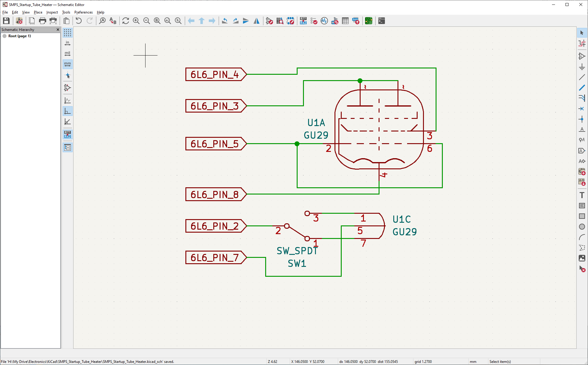Select the Add Image tool
The image size is (588, 365).
click(582, 258)
